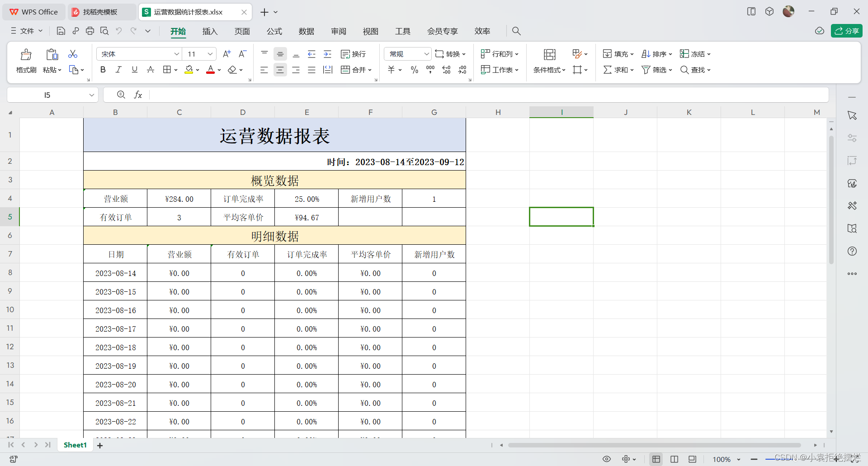Toggle Italic formatting
The width and height of the screenshot is (868, 466).
pyautogui.click(x=118, y=70)
